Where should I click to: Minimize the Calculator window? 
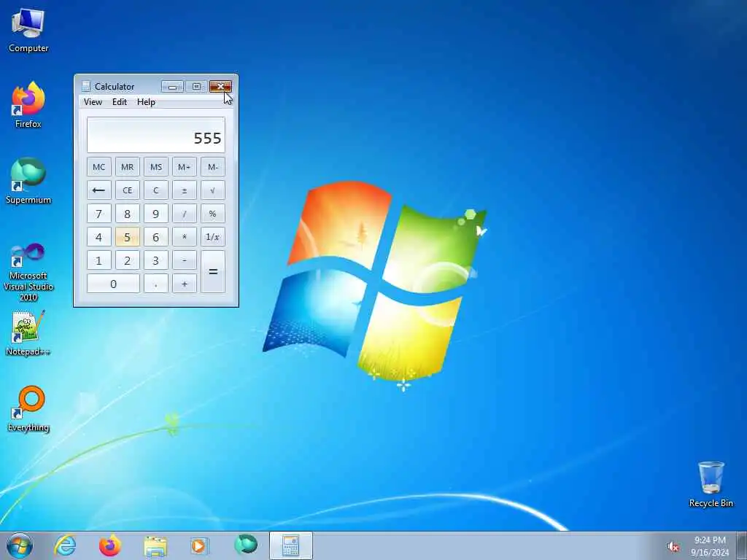(172, 86)
